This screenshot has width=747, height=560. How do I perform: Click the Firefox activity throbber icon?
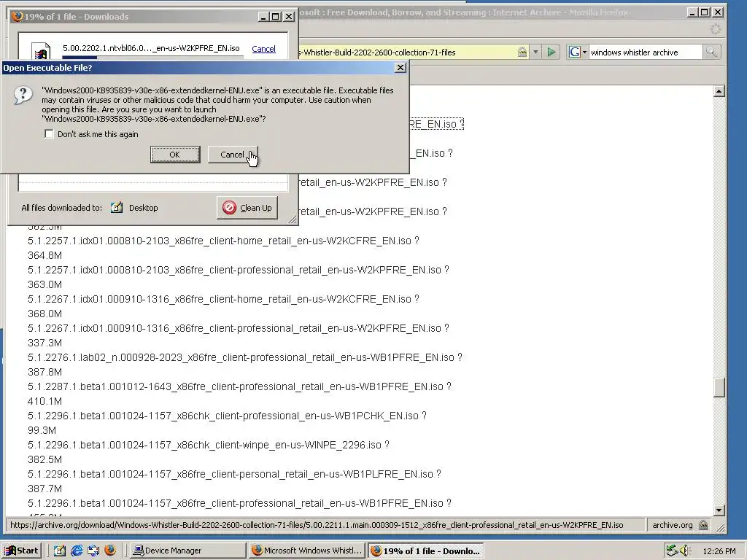click(x=716, y=29)
